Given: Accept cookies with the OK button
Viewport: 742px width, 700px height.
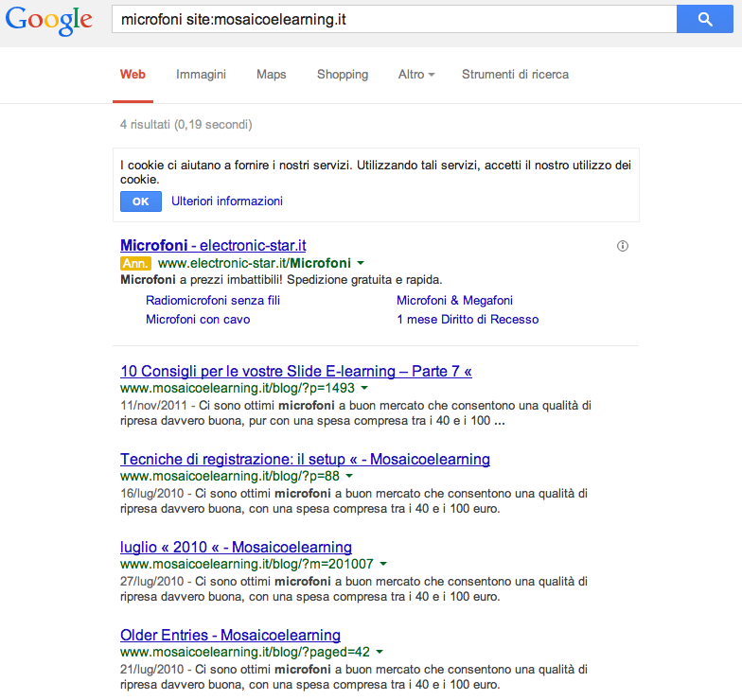Looking at the screenshot, I should (141, 201).
